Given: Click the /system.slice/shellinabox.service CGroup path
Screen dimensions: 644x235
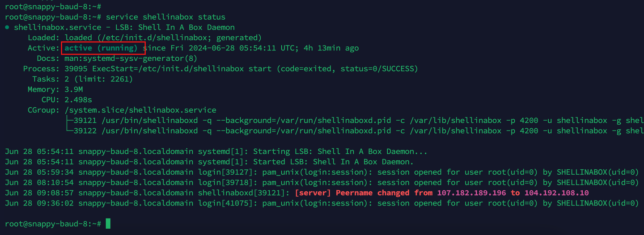Looking at the screenshot, I should pos(140,110).
